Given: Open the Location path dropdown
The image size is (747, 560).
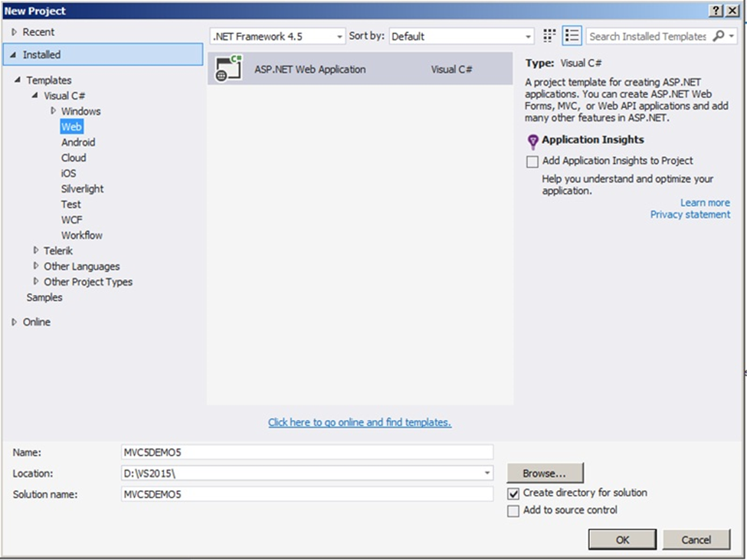Looking at the screenshot, I should pos(487,473).
